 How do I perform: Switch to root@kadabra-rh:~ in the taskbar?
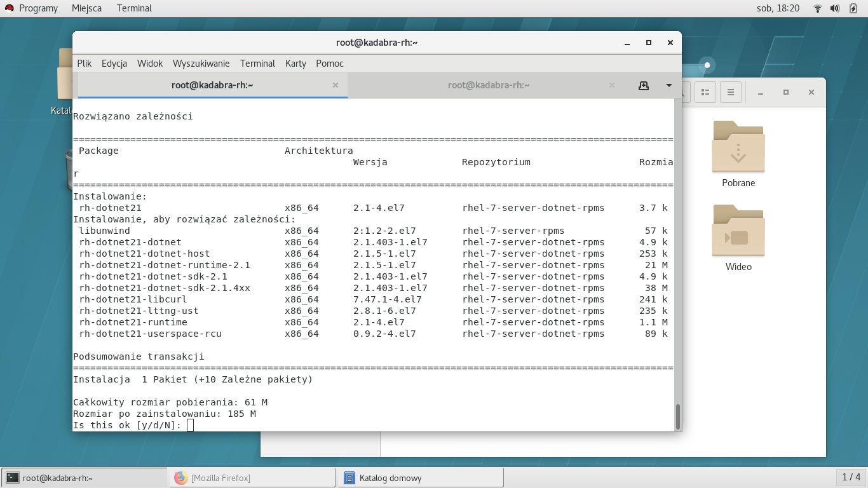coord(84,478)
